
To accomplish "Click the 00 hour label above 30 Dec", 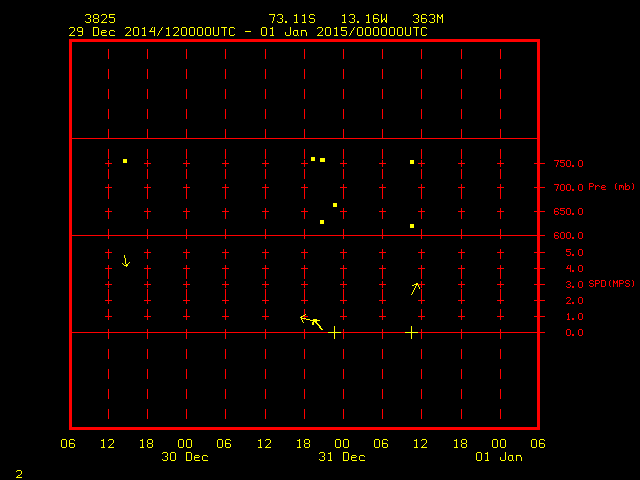I will [x=185, y=444].
